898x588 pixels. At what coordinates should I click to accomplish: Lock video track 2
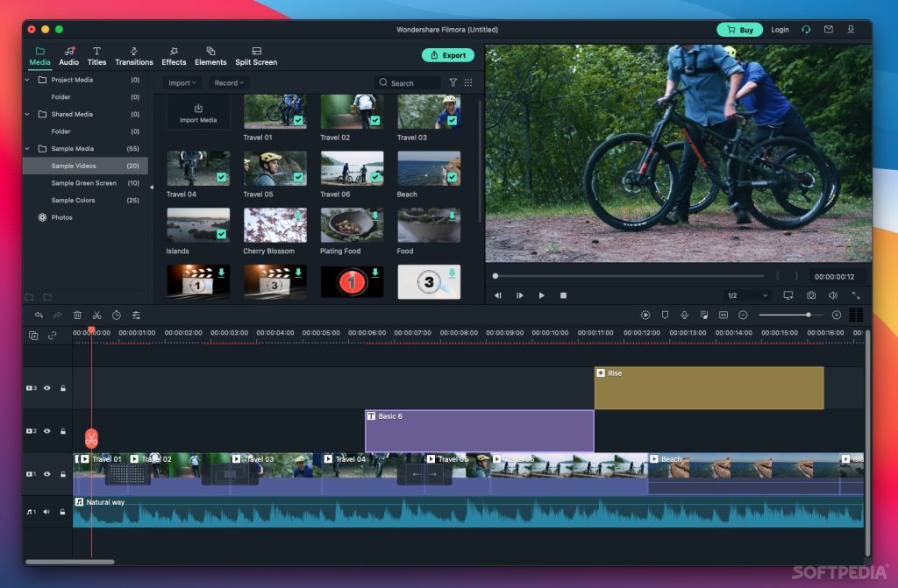coord(63,431)
